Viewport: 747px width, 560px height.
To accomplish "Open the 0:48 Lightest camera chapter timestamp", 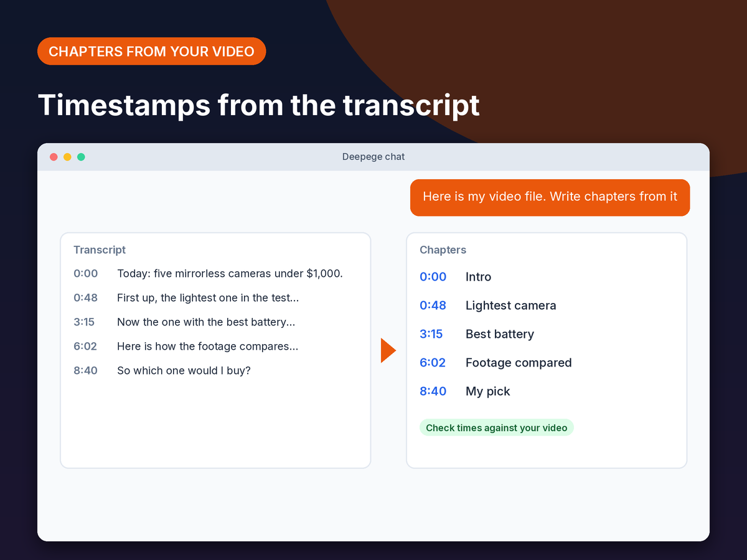I will (x=433, y=306).
